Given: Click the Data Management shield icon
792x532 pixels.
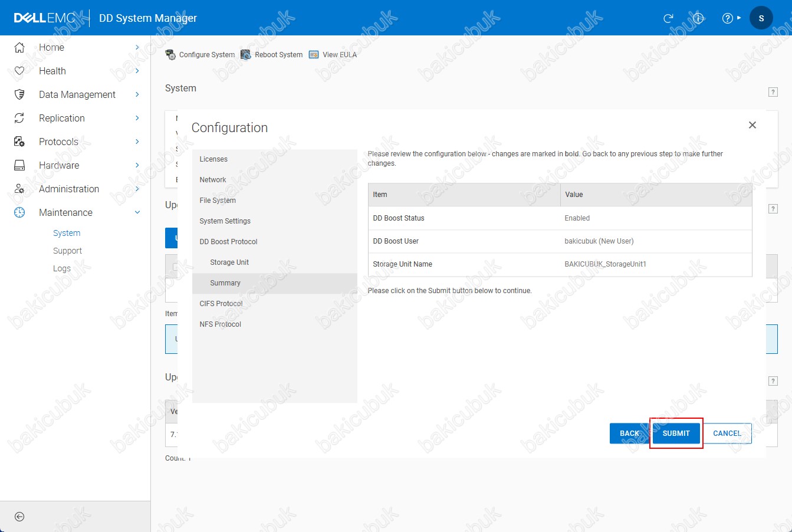Looking at the screenshot, I should point(19,94).
